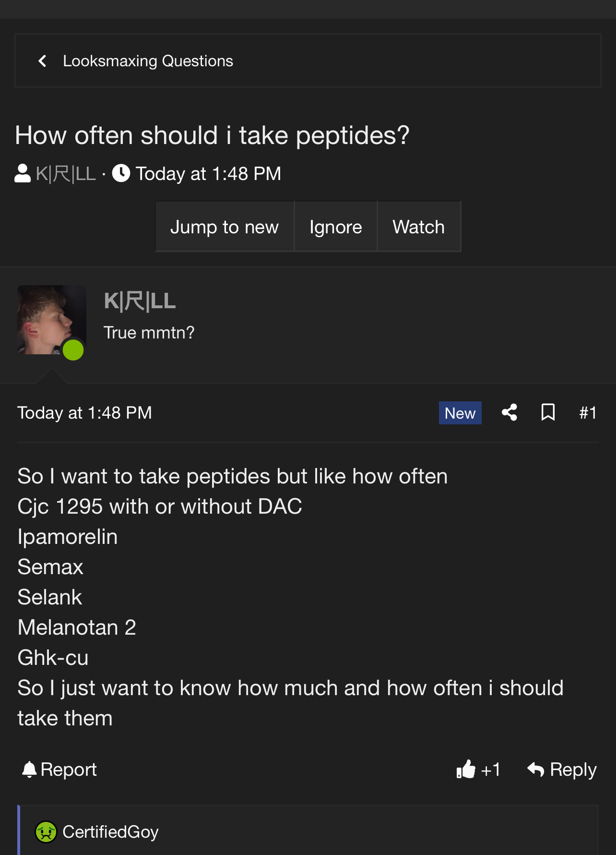The height and width of the screenshot is (855, 616).
Task: Click CertifiedGoy's nauseated emoji avatar
Action: pyautogui.click(x=46, y=832)
